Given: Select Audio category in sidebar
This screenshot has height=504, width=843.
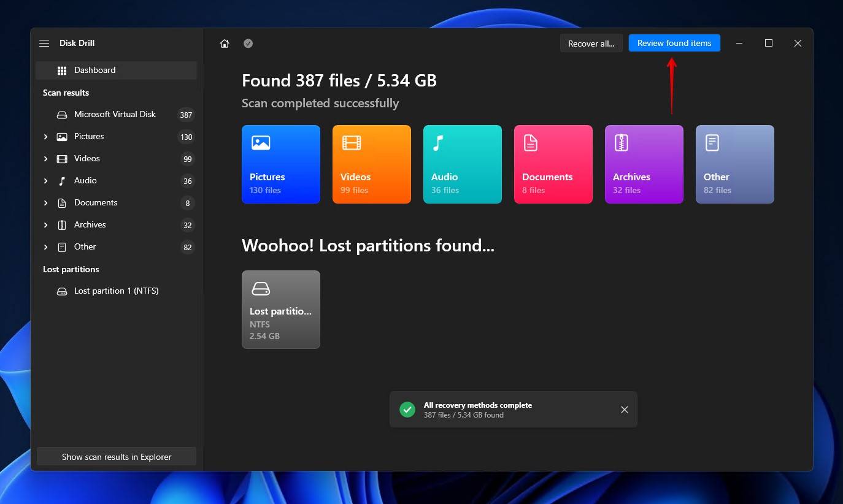Looking at the screenshot, I should point(116,181).
